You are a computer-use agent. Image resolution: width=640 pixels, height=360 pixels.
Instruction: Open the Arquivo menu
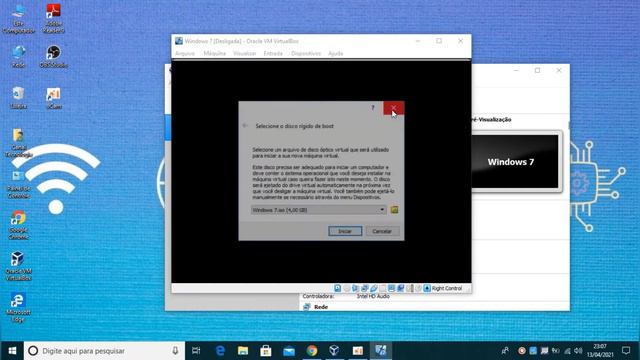185,53
